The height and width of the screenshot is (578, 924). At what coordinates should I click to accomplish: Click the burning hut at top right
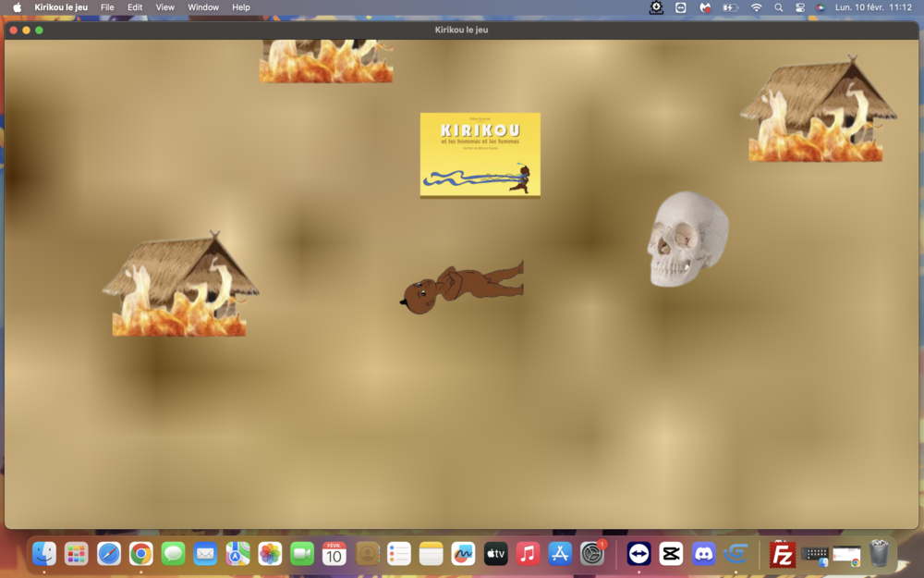tap(818, 108)
